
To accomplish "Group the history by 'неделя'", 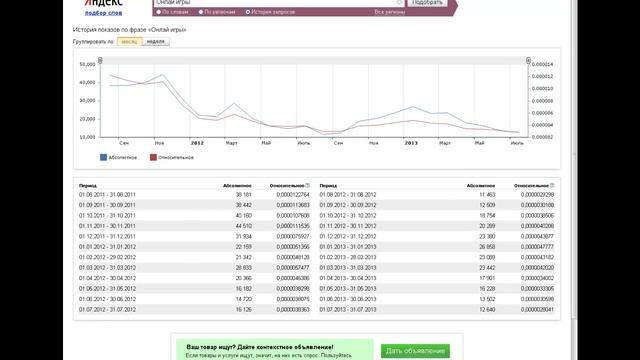I will (156, 42).
